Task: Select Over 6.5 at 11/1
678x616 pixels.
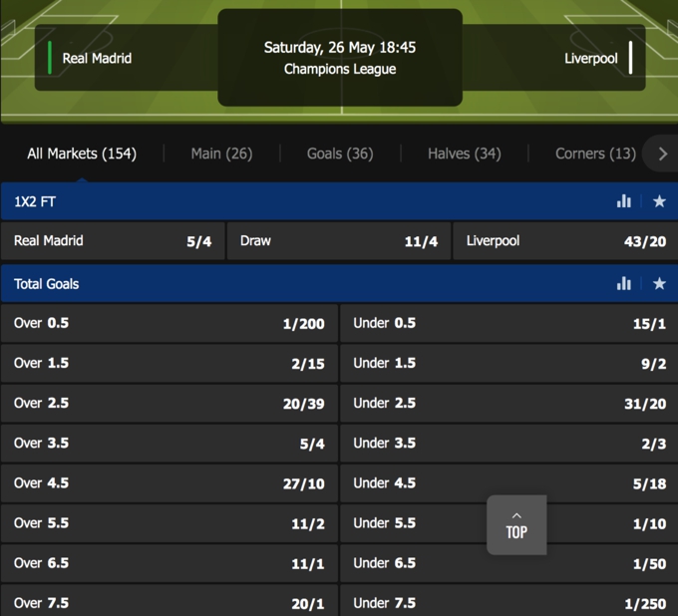Action: pyautogui.click(x=169, y=563)
